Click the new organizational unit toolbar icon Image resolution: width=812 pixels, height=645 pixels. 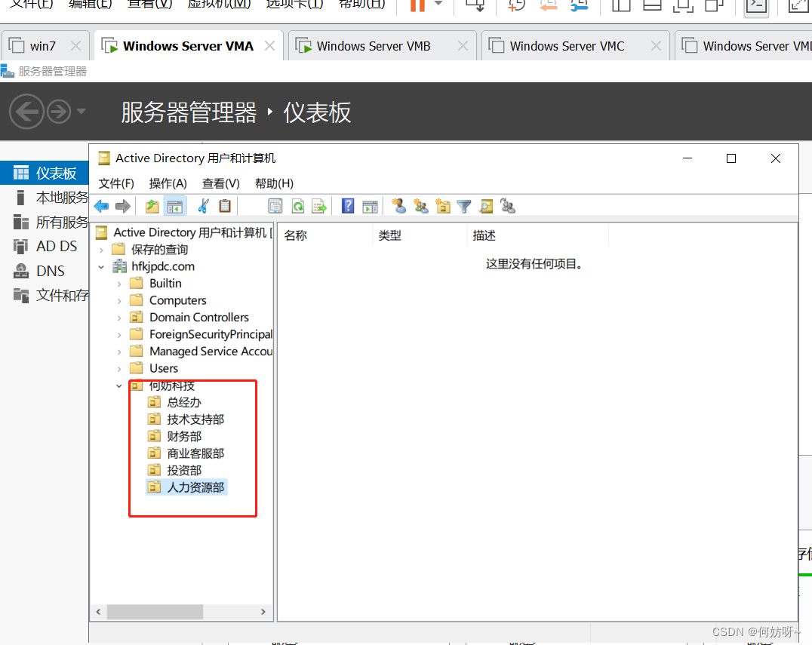pyautogui.click(x=443, y=206)
